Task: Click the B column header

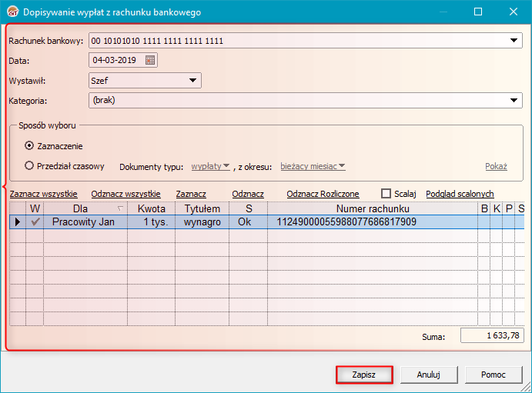Action: [484, 208]
